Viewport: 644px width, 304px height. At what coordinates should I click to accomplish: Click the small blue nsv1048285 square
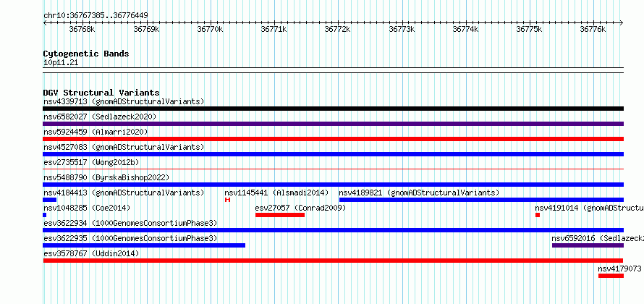pyautogui.click(x=45, y=215)
